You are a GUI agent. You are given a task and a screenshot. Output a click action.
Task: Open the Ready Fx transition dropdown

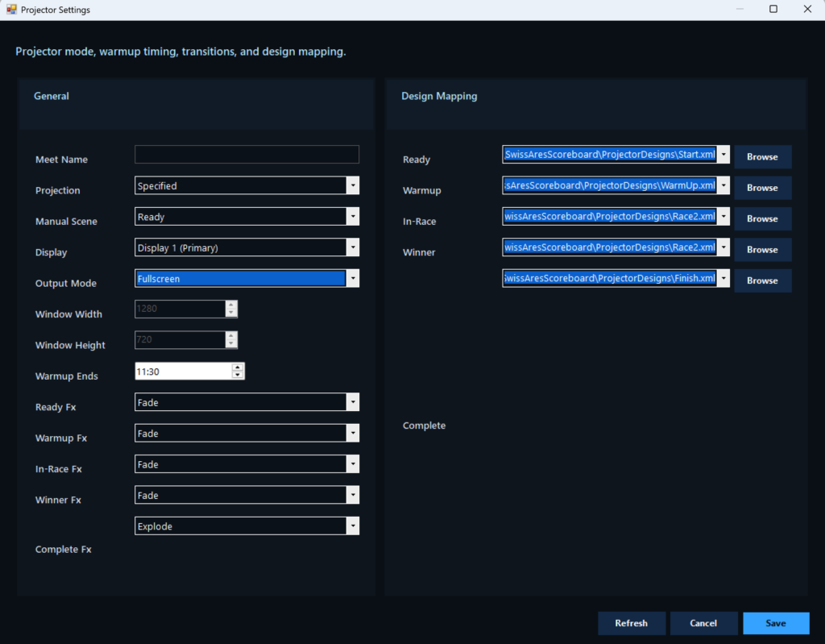(x=247, y=402)
